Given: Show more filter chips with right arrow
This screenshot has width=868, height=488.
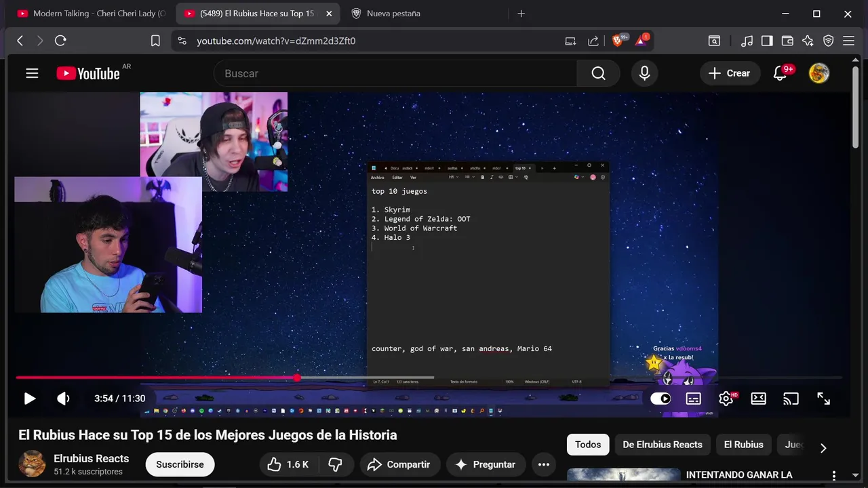Looking at the screenshot, I should pos(823,447).
